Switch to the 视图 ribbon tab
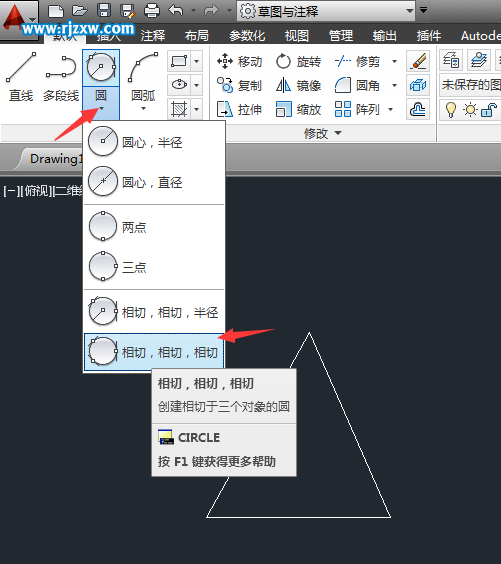 click(x=297, y=36)
